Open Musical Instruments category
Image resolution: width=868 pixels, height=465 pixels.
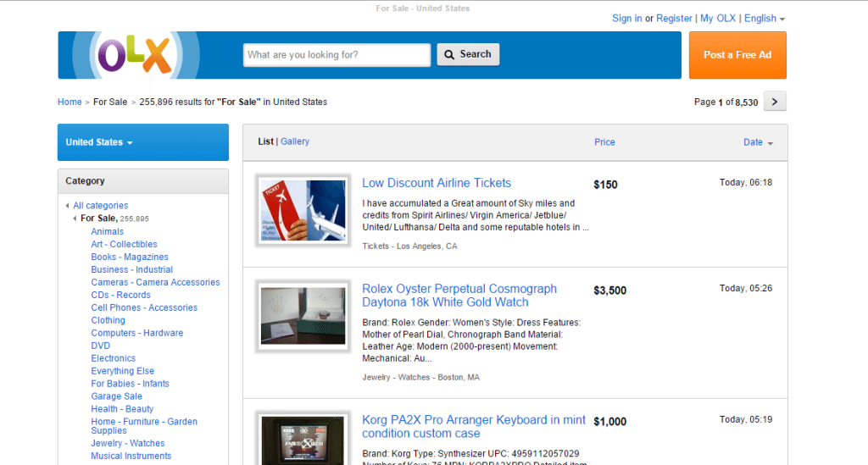[131, 457]
